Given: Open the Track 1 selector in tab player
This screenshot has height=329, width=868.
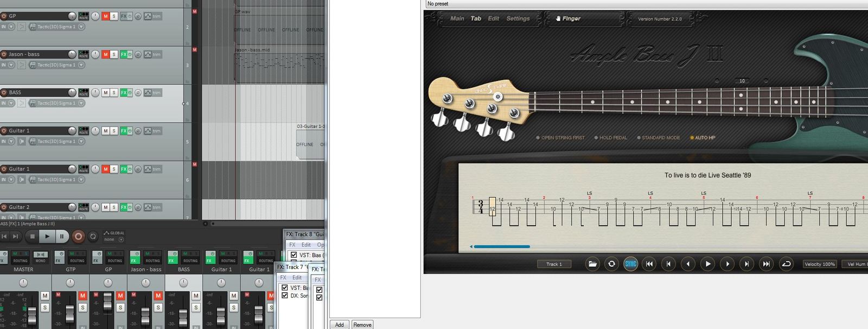Looking at the screenshot, I should click(554, 264).
